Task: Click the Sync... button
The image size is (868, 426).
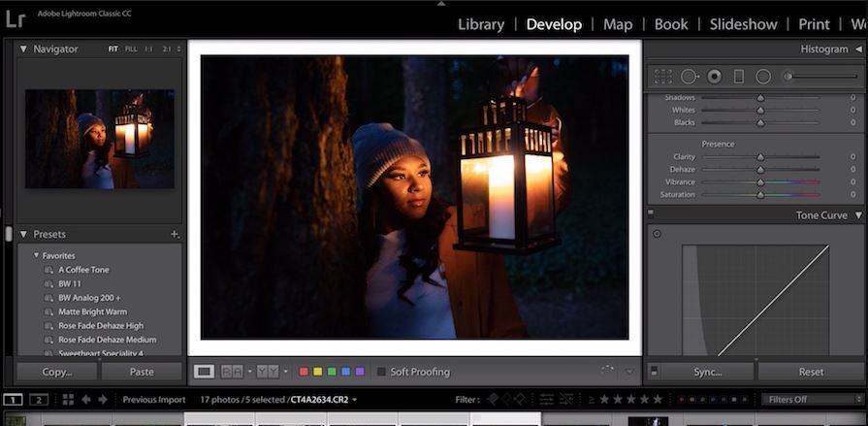Action: pyautogui.click(x=708, y=372)
